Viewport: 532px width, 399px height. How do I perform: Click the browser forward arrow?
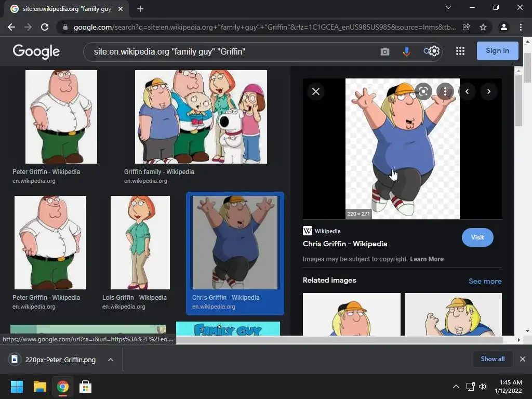point(28,27)
